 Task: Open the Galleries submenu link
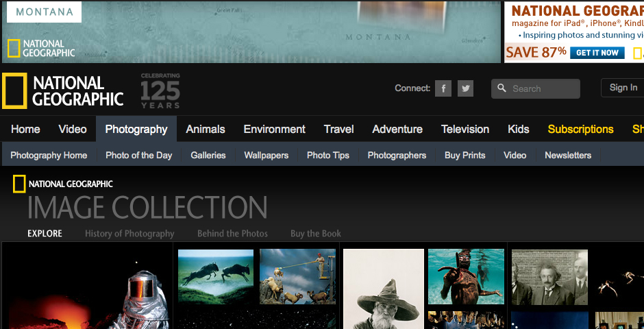(x=208, y=156)
